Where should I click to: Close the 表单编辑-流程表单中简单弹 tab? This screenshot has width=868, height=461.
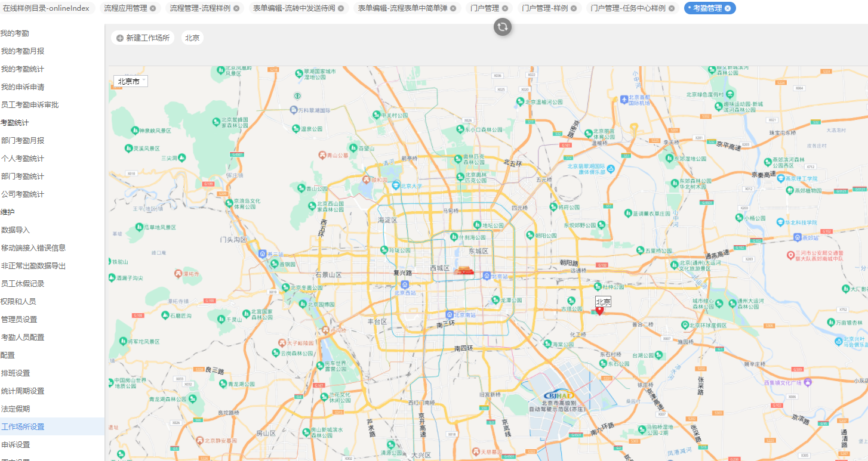(453, 8)
